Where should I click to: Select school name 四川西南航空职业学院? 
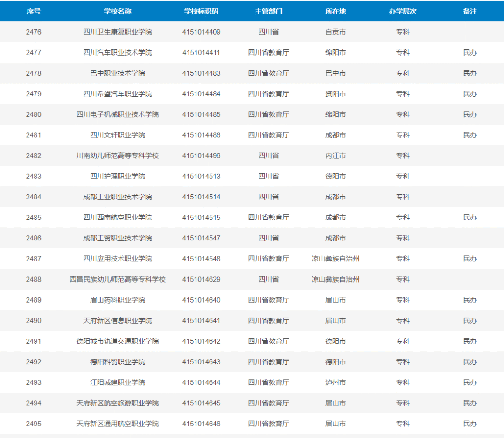pyautogui.click(x=117, y=218)
